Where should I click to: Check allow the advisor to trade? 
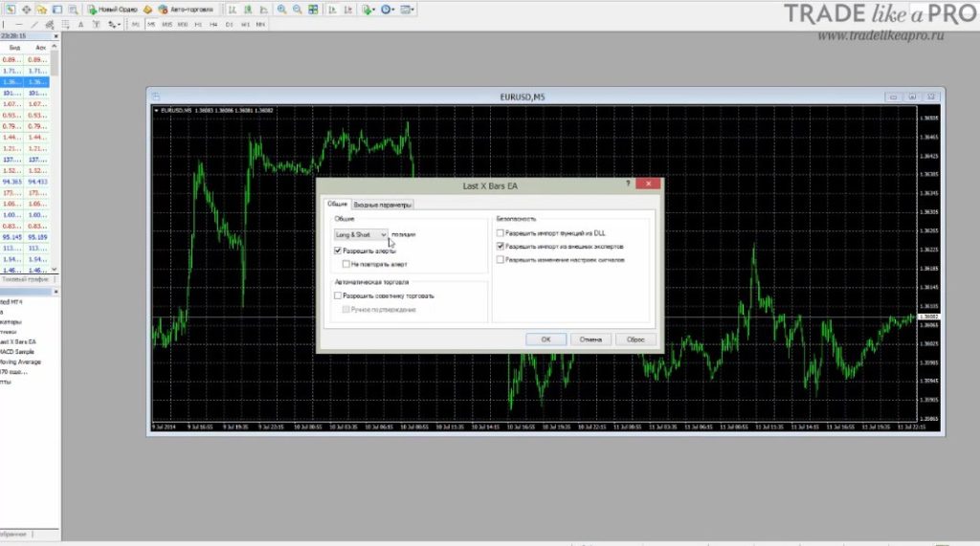point(339,296)
